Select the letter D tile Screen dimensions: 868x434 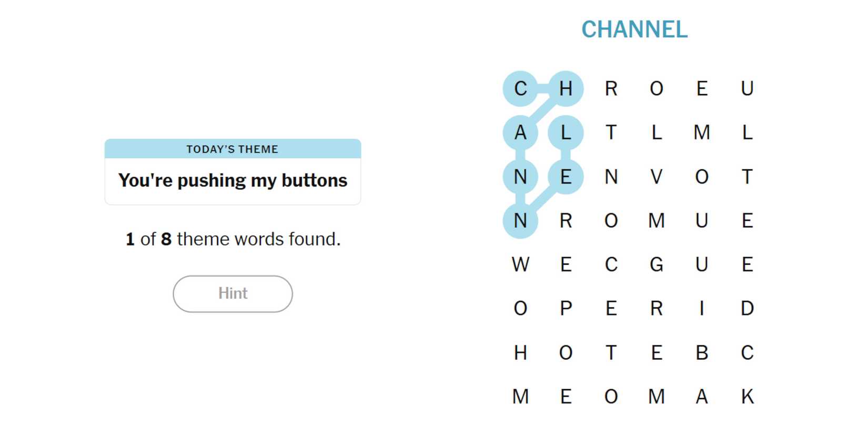pyautogui.click(x=747, y=308)
